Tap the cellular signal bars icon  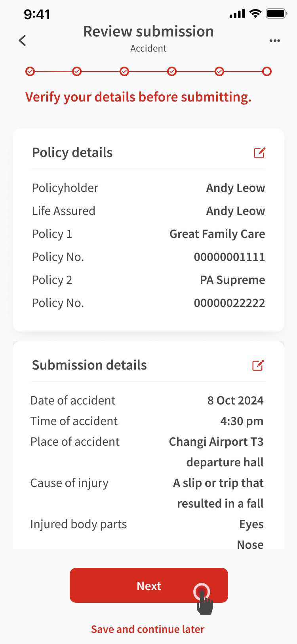point(237,14)
